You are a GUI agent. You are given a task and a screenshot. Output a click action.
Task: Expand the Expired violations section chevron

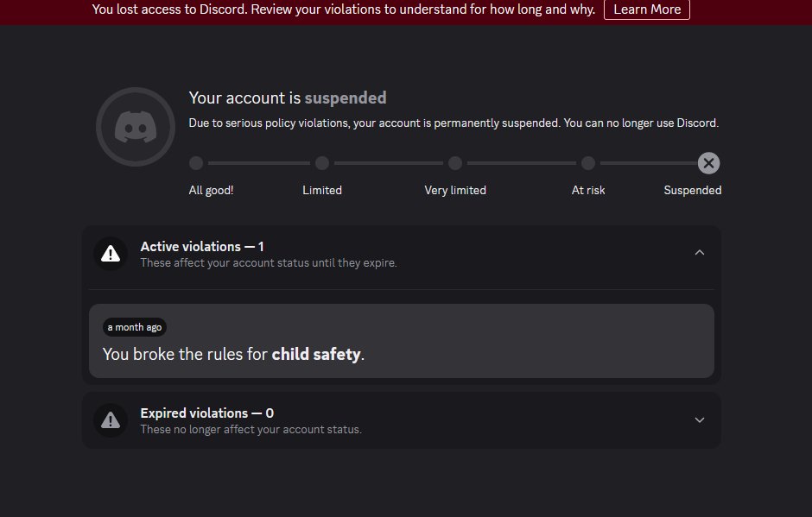click(x=700, y=419)
